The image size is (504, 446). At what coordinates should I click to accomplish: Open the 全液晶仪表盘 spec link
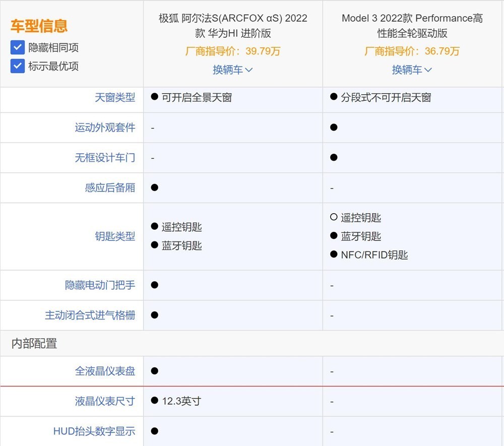(105, 371)
